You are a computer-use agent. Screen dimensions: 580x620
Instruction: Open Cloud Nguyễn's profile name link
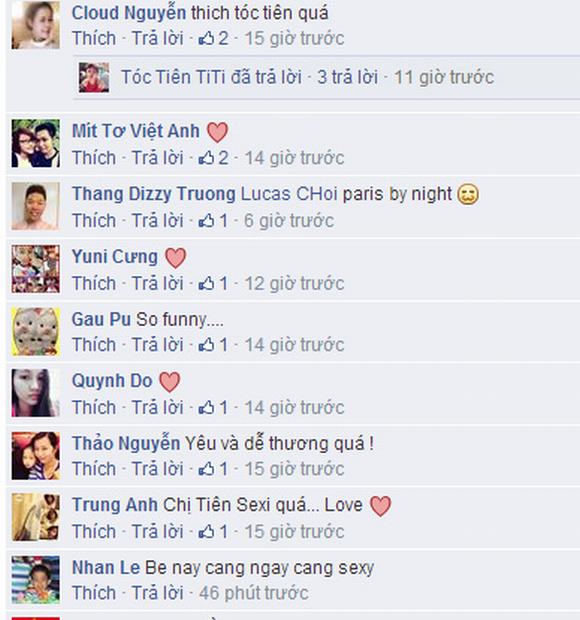(129, 13)
